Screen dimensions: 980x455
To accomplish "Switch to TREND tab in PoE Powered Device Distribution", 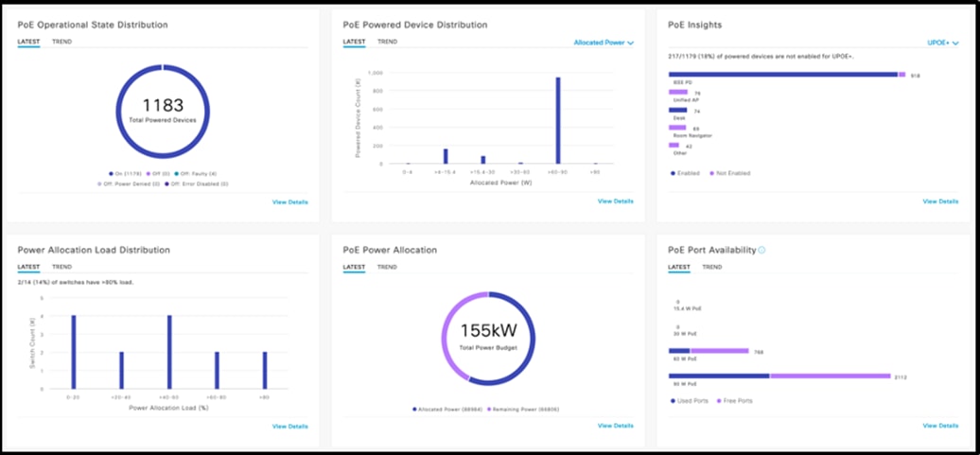I will click(387, 42).
